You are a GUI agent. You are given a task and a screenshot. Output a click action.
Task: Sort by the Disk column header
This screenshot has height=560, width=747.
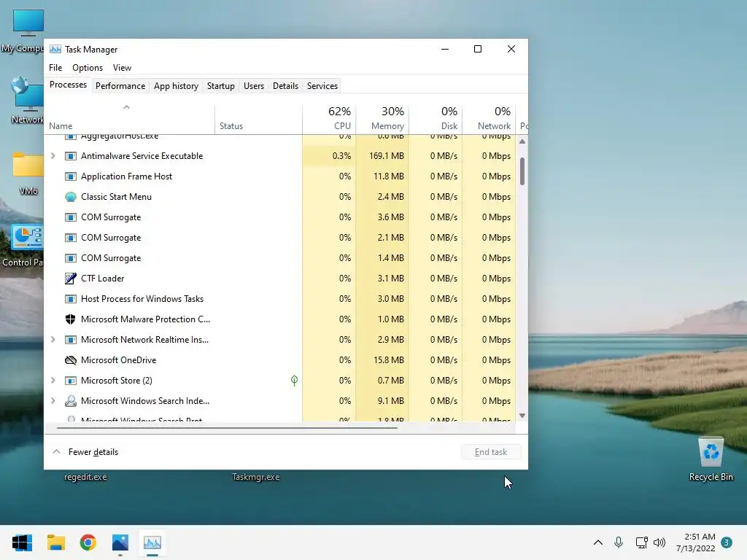coord(436,118)
